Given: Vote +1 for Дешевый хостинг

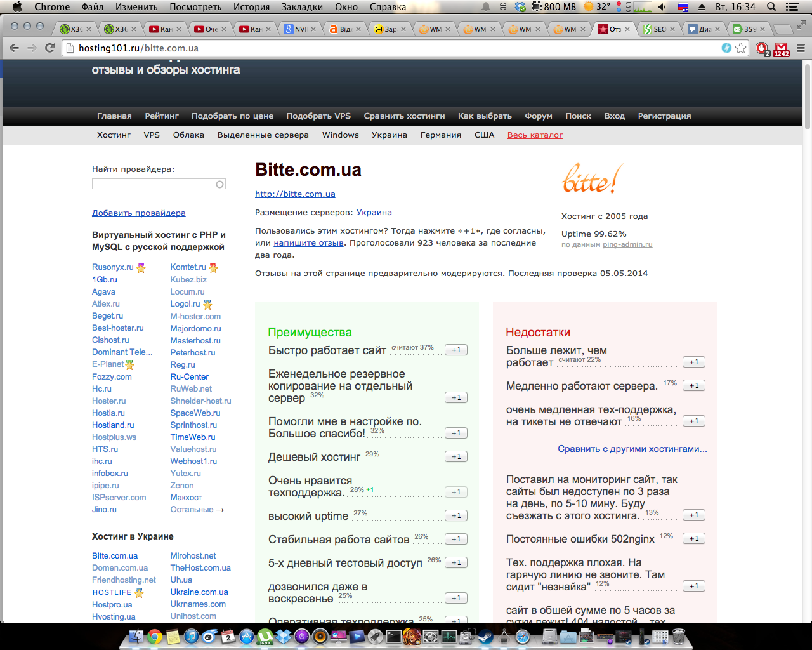Looking at the screenshot, I should click(456, 456).
